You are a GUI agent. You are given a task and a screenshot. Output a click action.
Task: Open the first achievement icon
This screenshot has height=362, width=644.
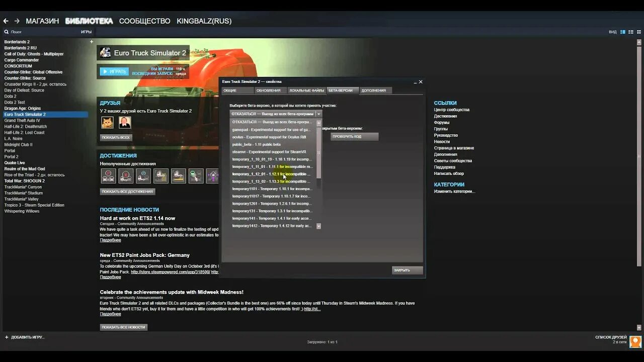pos(109,175)
